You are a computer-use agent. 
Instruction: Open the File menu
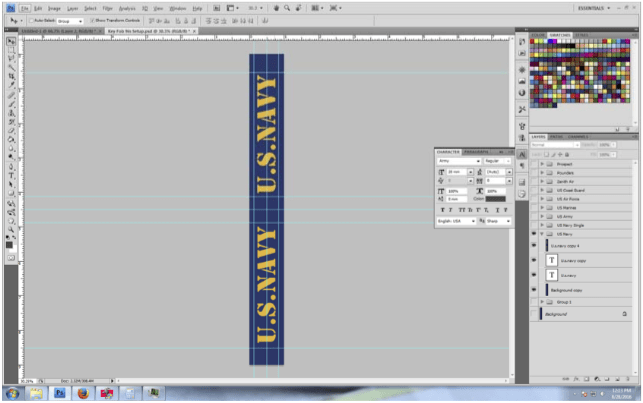pyautogui.click(x=25, y=8)
